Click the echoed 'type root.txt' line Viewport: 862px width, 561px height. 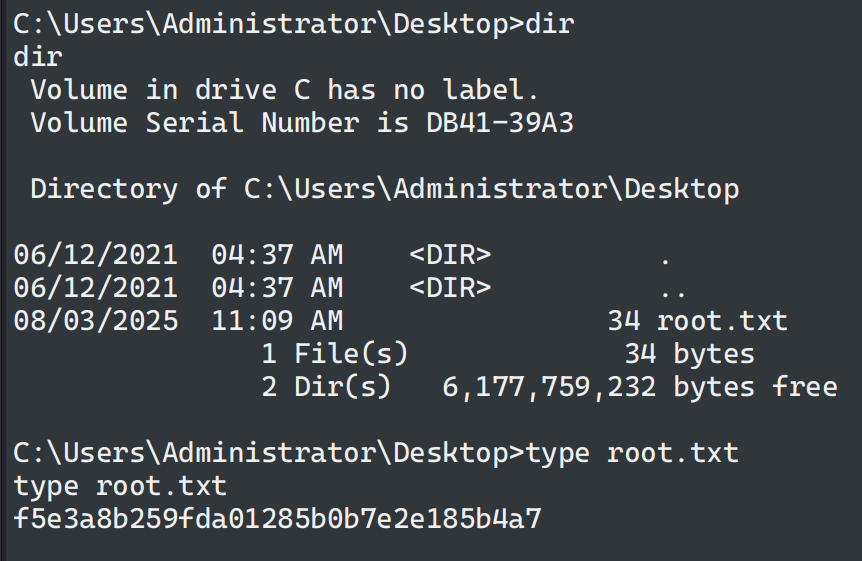tap(120, 486)
